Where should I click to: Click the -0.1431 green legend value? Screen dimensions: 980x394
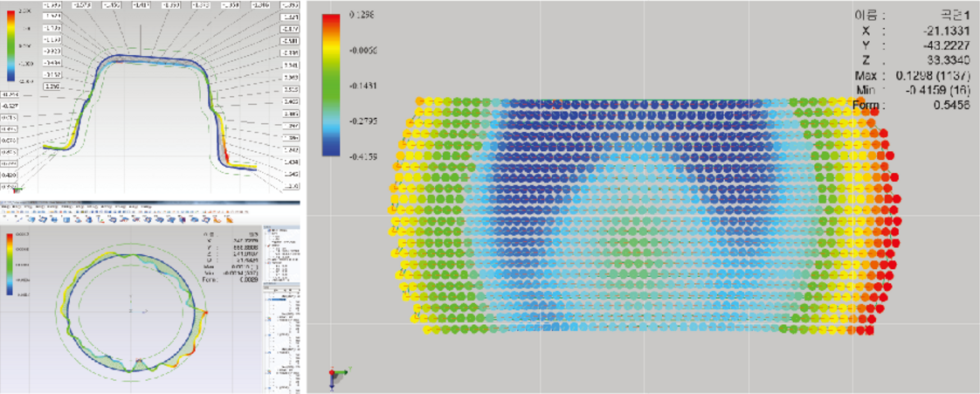(x=361, y=86)
